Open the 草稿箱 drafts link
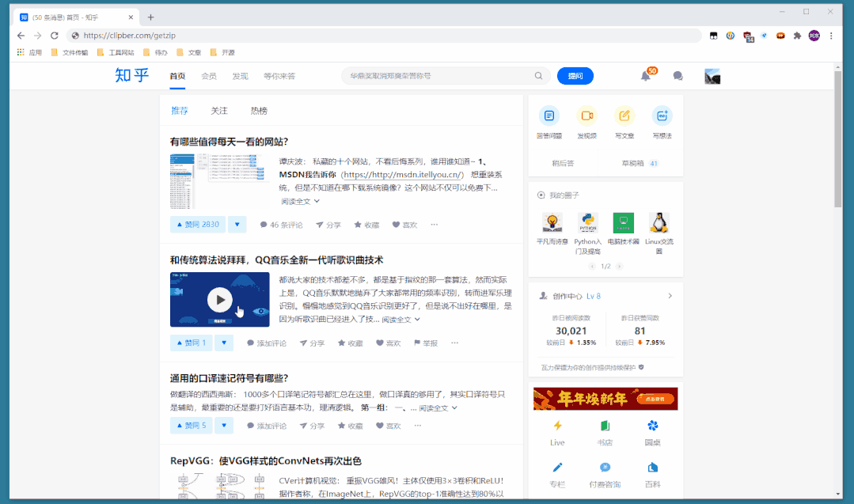Screen dimensions: 854x504 pos(632,164)
